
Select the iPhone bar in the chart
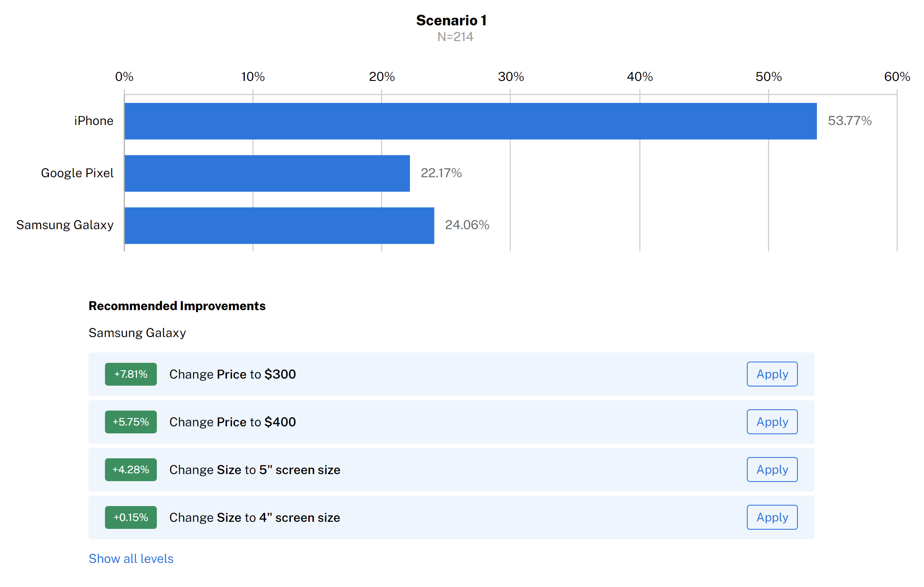click(471, 121)
